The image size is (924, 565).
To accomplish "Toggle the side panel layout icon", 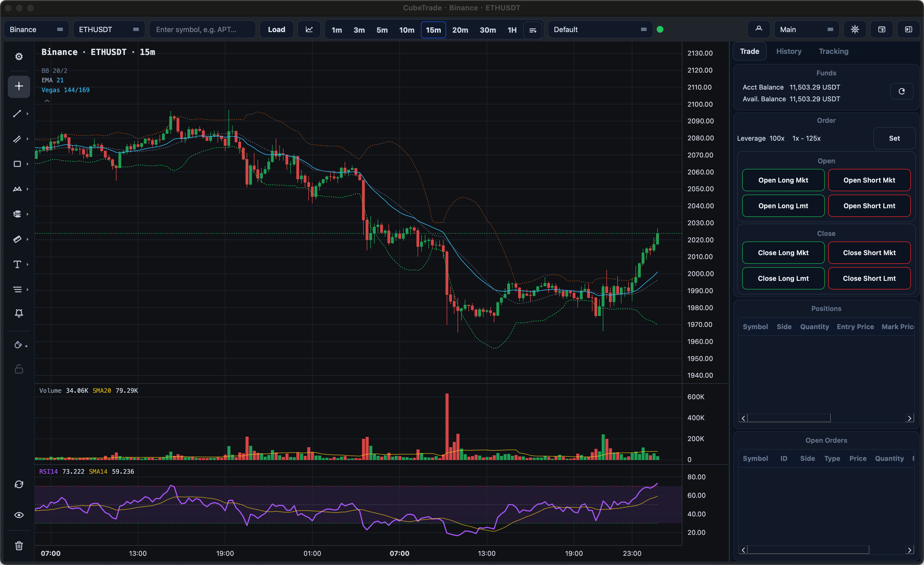I will (908, 29).
